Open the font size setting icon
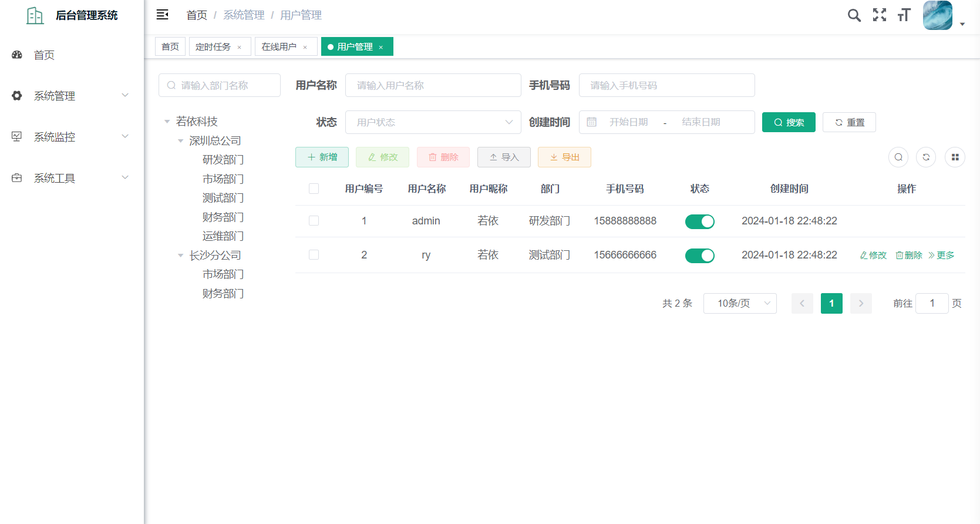This screenshot has height=524, width=980. (x=904, y=15)
